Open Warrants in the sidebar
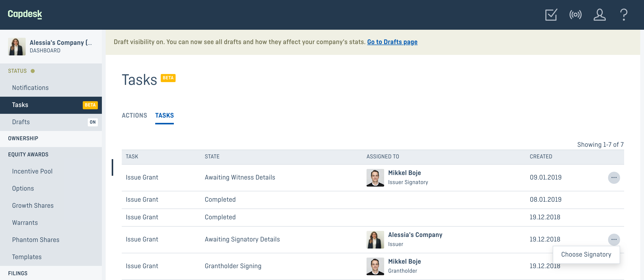The image size is (644, 280). coord(51,223)
